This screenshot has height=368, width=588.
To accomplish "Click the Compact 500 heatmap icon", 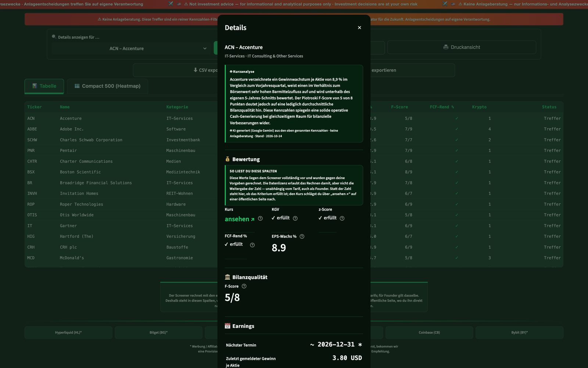I will (77, 86).
